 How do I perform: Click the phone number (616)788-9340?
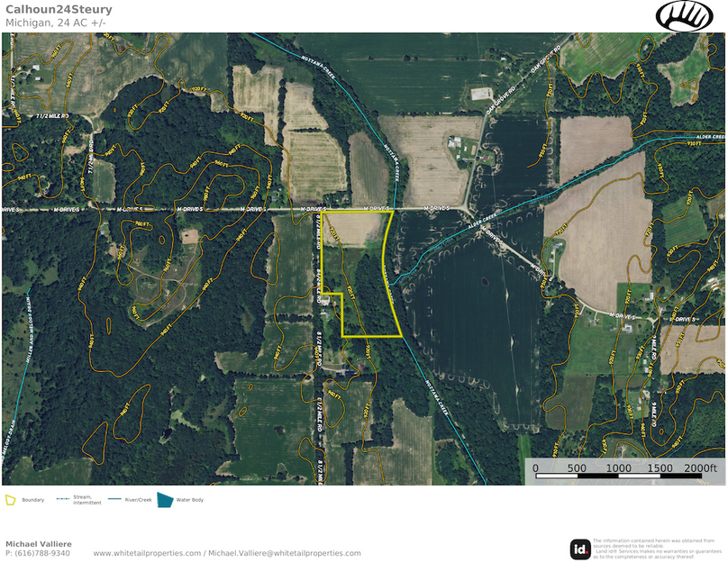[x=42, y=553]
